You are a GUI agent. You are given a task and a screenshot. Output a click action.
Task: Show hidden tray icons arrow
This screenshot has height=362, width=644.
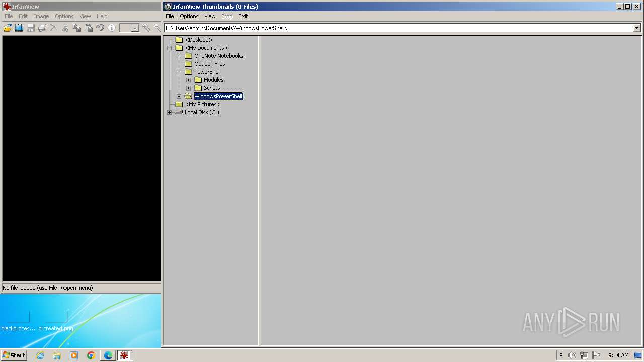[561, 355]
